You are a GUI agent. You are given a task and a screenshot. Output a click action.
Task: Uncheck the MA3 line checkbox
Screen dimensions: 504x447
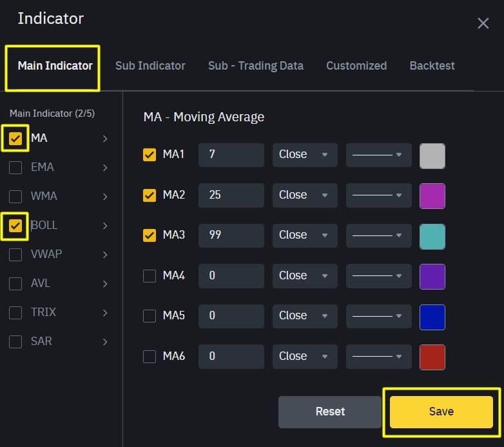coord(150,235)
